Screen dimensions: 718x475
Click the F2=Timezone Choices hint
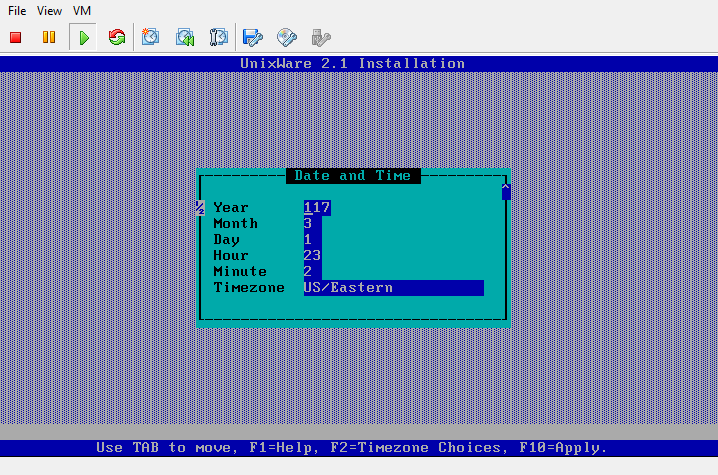(419, 448)
